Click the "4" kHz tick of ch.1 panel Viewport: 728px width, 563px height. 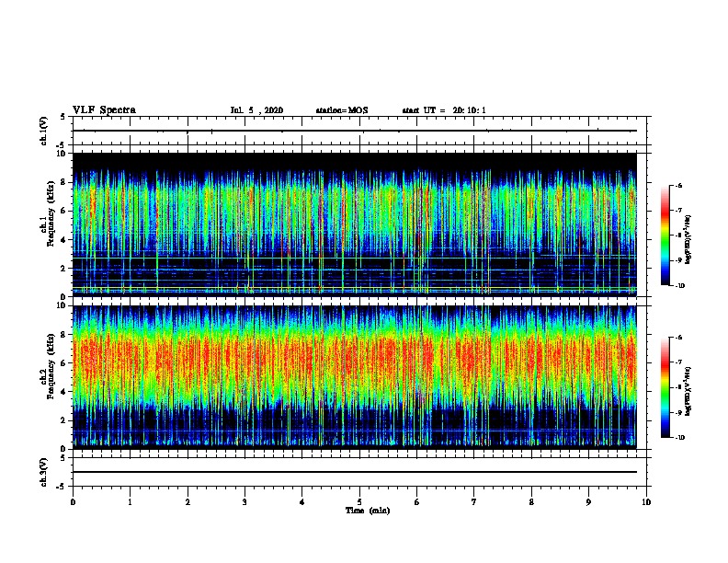(x=63, y=240)
